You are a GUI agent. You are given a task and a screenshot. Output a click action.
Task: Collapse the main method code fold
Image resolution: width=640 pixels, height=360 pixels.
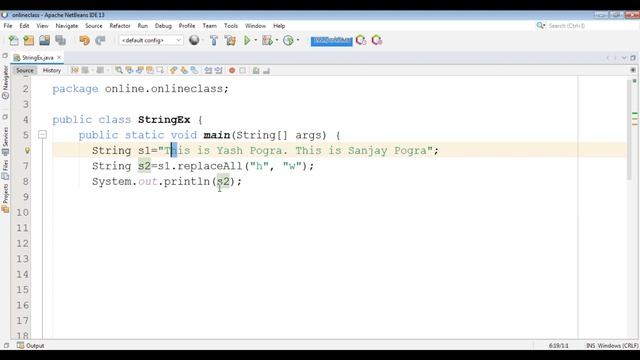point(42,135)
